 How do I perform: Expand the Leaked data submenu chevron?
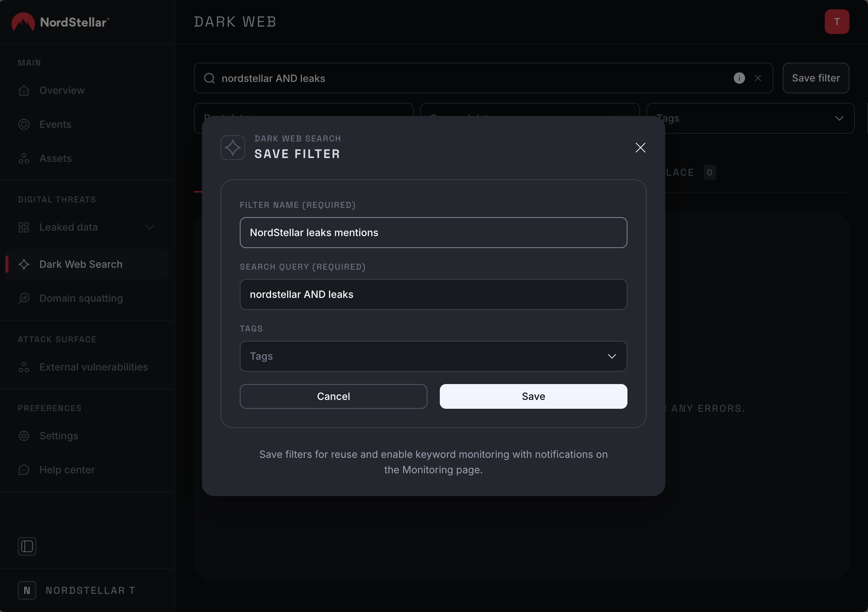(x=150, y=227)
